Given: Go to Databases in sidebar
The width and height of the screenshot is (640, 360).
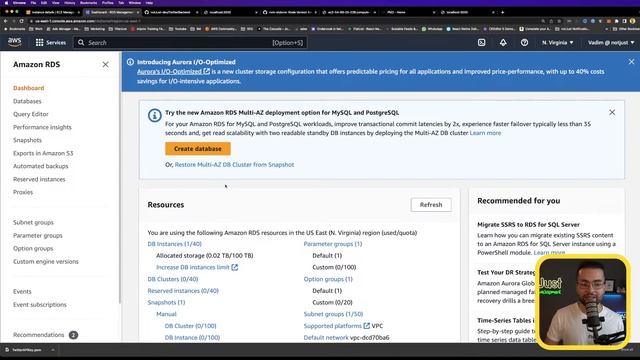Looking at the screenshot, I should (27, 101).
